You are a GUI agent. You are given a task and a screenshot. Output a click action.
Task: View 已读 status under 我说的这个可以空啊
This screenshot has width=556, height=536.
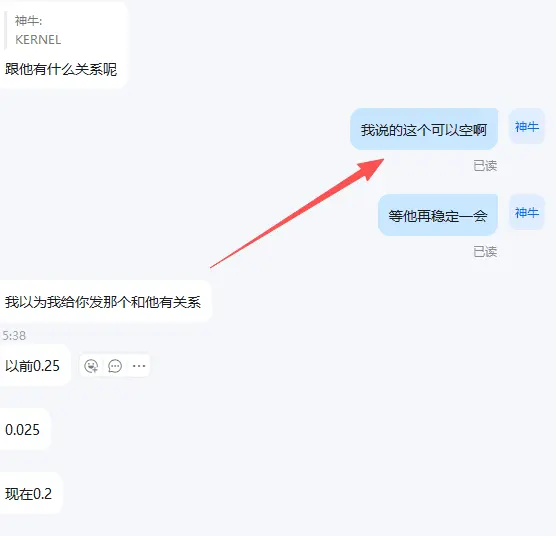[485, 166]
